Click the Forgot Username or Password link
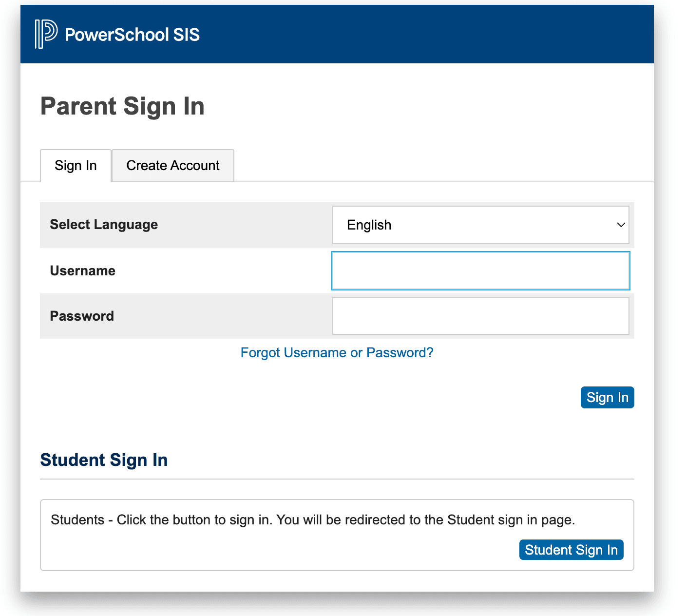 [x=337, y=352]
